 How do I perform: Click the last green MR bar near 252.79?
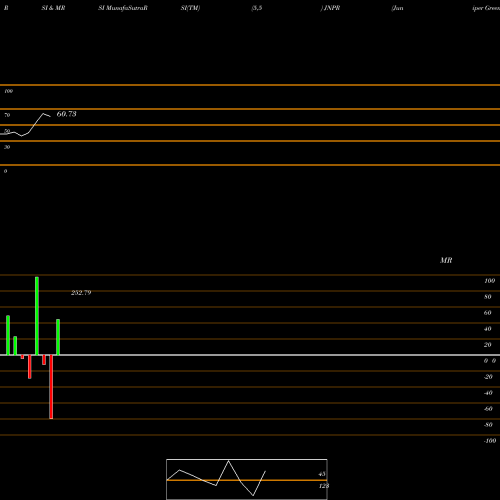58,337
